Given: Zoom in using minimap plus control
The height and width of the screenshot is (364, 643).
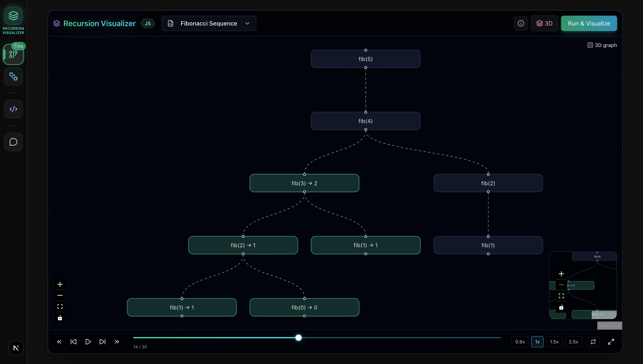Looking at the screenshot, I should tap(561, 274).
